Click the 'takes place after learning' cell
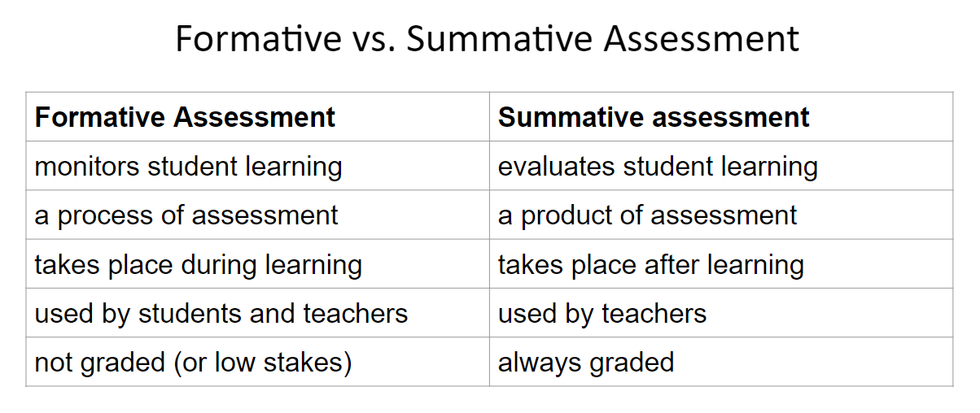The height and width of the screenshot is (413, 980). click(x=721, y=263)
